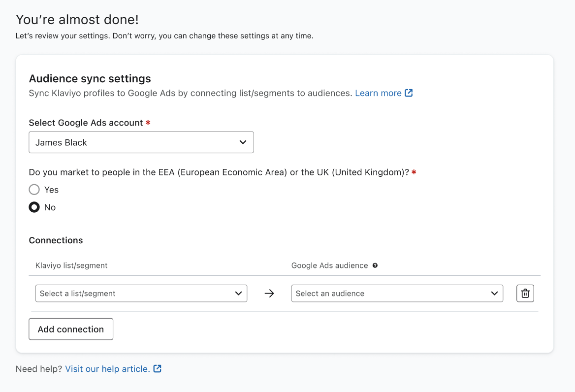Open the "Select a list/segment" dropdown
Image resolution: width=575 pixels, height=392 pixels.
pos(141,294)
